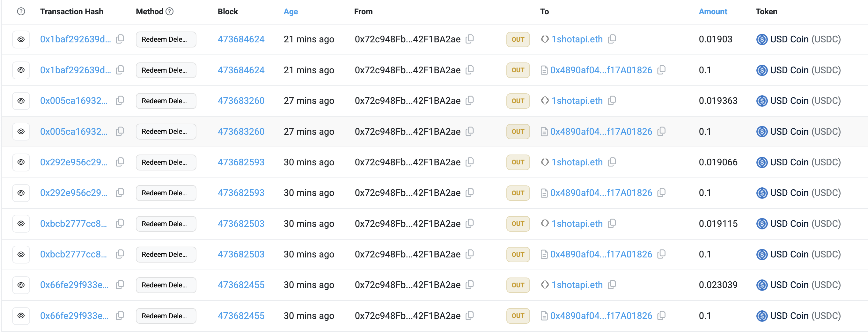Copy the From address in the 0.019066 row
Viewport: 868px width, 332px height.
click(470, 162)
